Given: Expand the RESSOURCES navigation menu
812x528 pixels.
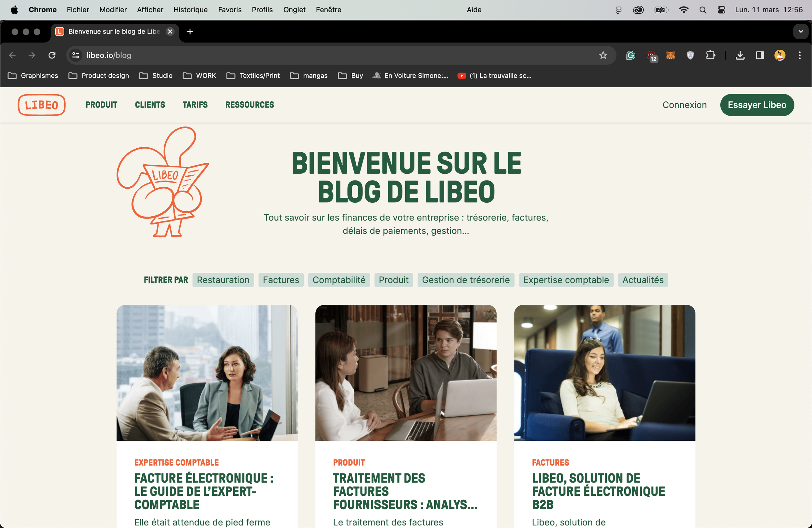Looking at the screenshot, I should (x=249, y=105).
